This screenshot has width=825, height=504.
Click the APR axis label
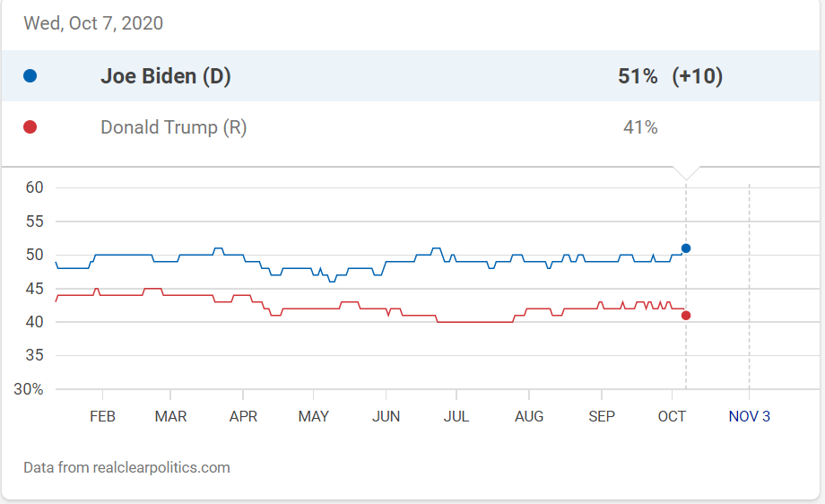tap(243, 416)
